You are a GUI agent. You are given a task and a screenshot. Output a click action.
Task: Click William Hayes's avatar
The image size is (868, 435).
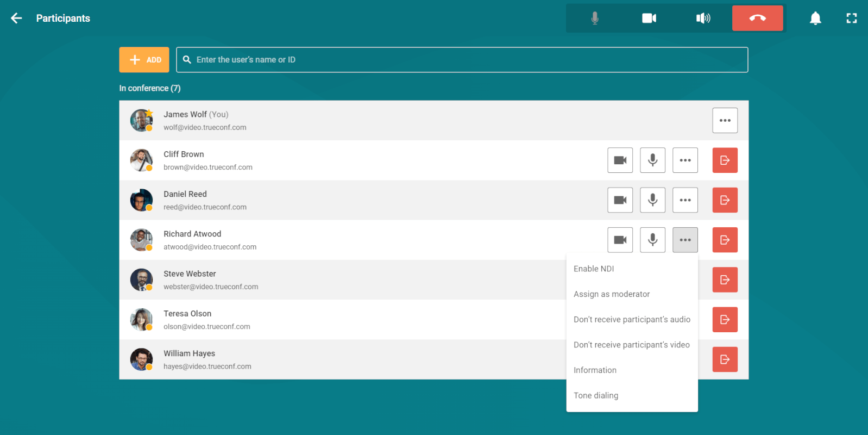141,359
